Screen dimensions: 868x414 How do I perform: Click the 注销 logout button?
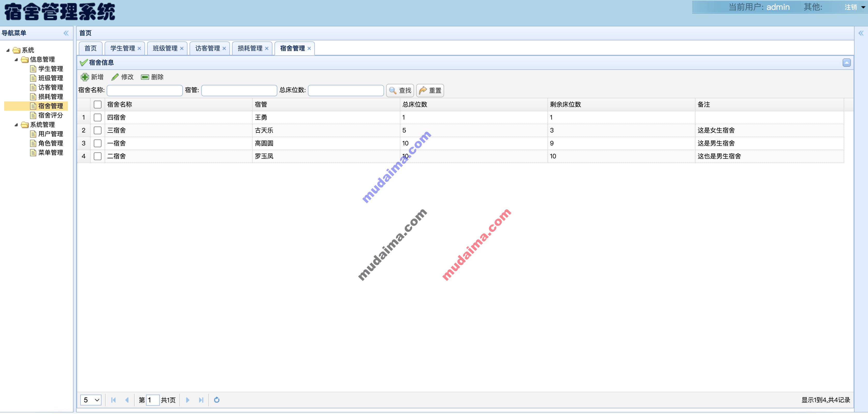[x=850, y=7]
